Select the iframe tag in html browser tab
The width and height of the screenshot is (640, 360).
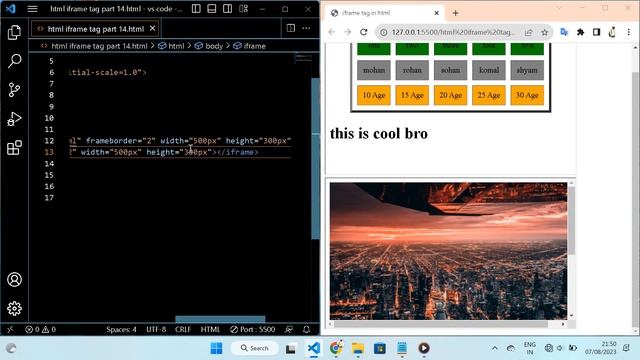[383, 13]
